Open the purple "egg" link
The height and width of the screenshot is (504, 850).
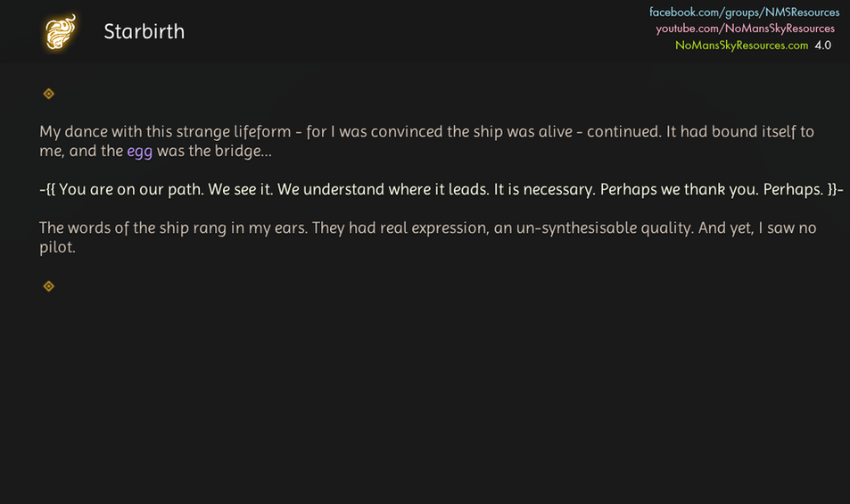pyautogui.click(x=140, y=151)
